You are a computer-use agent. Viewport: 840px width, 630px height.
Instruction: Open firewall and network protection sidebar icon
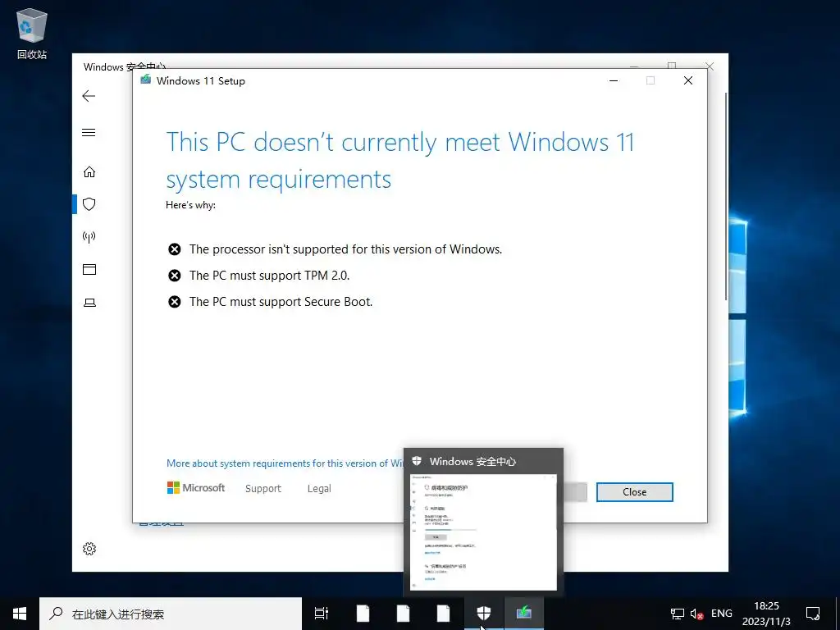click(x=89, y=237)
